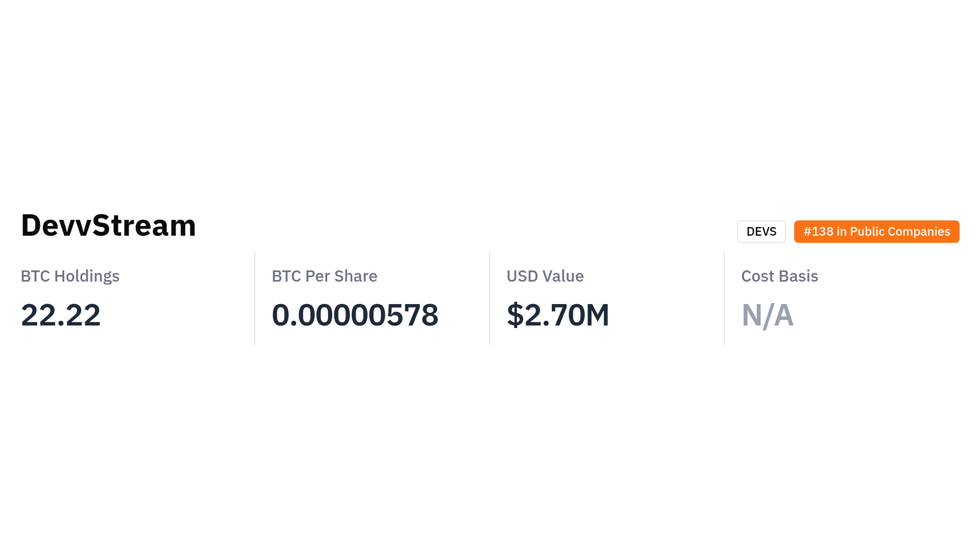Select the Cost Basis label
The width and height of the screenshot is (980, 551).
click(x=779, y=276)
